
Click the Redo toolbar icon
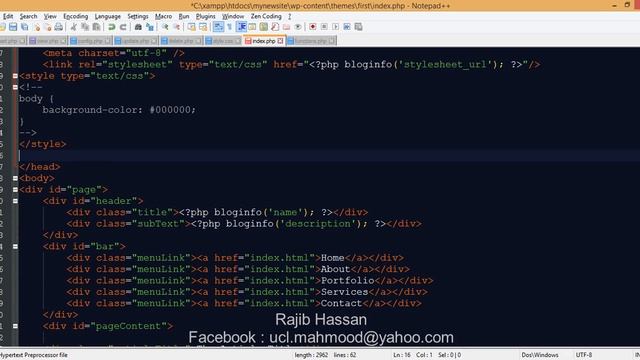123,27
